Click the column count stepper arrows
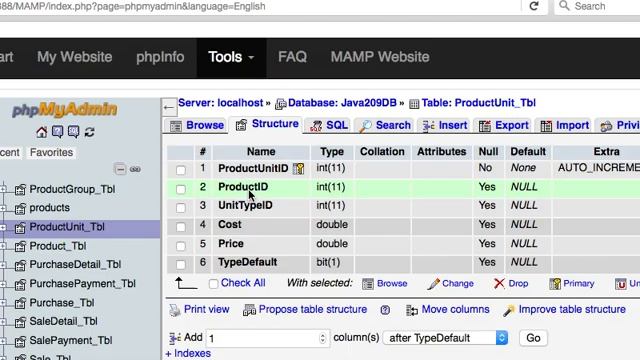 [322, 338]
